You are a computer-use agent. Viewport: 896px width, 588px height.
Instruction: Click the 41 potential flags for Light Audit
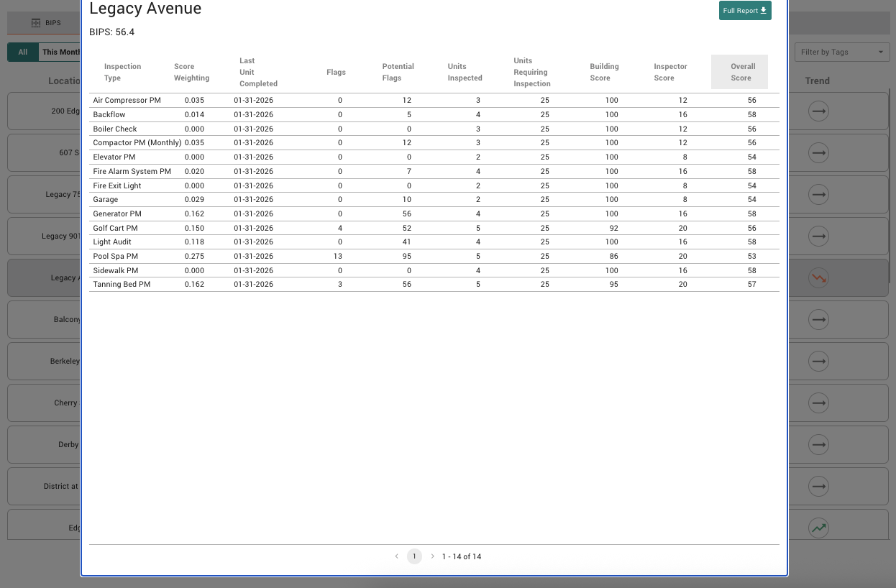click(406, 242)
